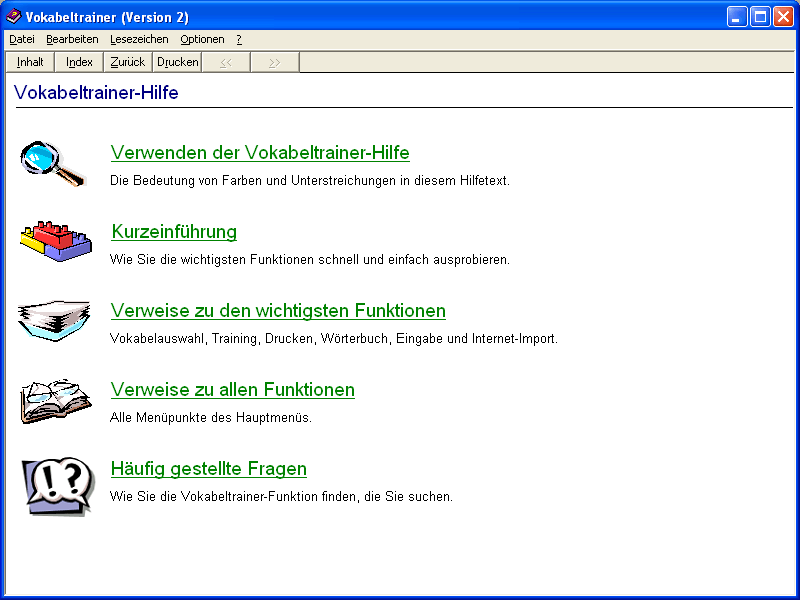Viewport: 800px width, 600px height.
Task: Open the question mark help menu
Action: pos(239,39)
